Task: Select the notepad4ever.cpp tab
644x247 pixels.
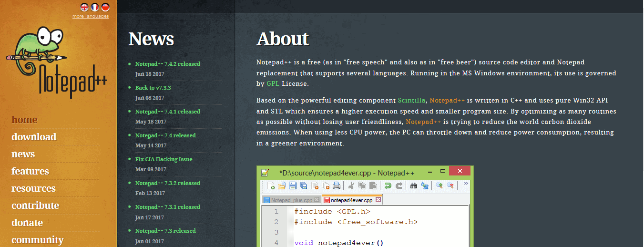Action: pos(351,200)
